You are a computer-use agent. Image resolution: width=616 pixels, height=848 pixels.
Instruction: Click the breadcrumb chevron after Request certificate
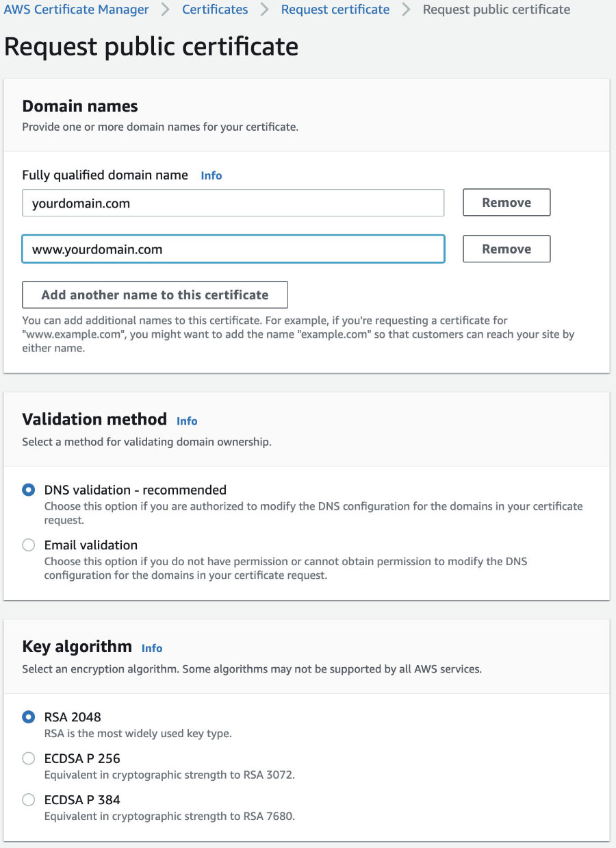[407, 10]
